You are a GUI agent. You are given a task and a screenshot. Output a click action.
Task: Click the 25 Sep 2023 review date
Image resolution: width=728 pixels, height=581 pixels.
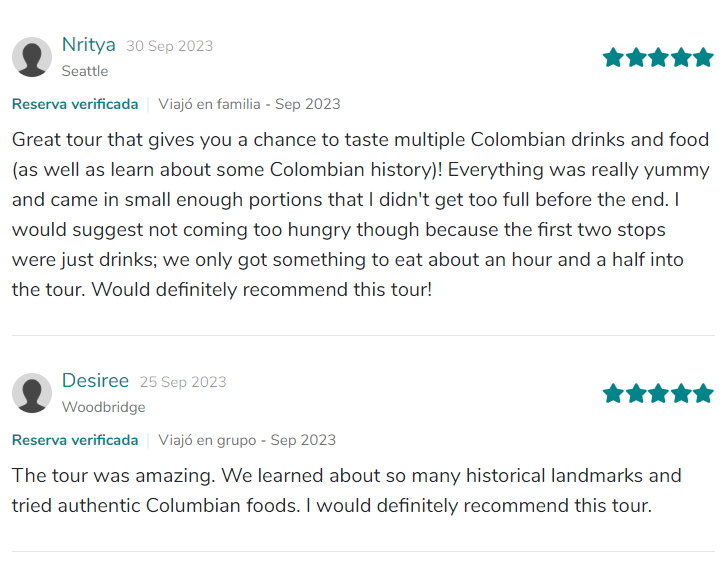tap(183, 382)
